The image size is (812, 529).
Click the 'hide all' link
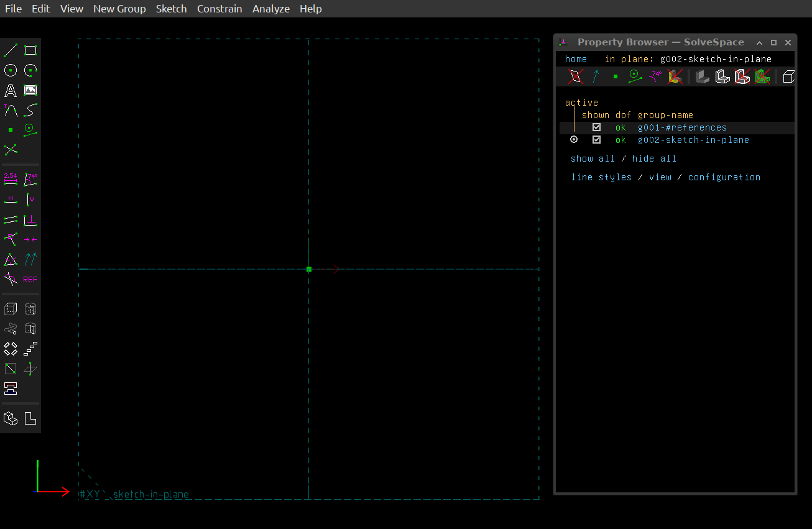click(x=654, y=159)
